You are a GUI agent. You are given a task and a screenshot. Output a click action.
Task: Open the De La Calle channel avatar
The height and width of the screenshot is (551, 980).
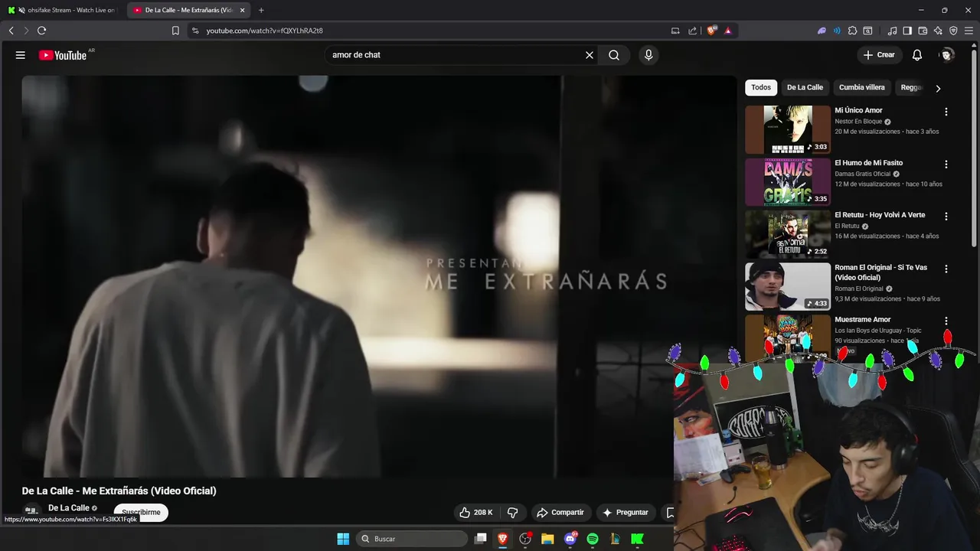31,510
